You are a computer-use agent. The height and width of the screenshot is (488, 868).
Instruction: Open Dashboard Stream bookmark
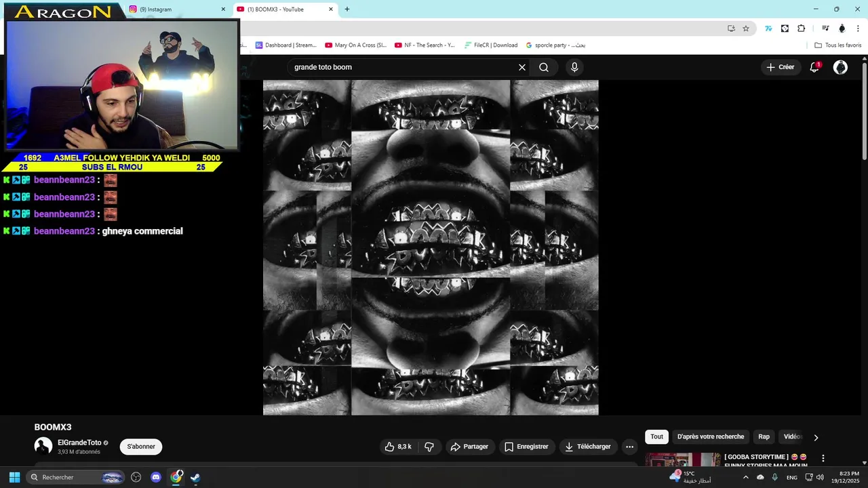pos(285,45)
